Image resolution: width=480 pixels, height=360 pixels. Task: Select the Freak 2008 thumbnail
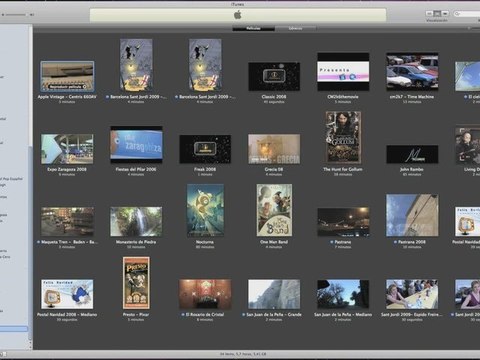click(x=205, y=149)
